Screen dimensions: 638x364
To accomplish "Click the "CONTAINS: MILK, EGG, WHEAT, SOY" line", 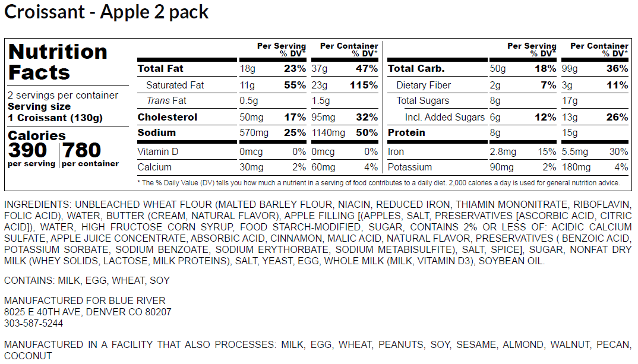I will pyautogui.click(x=87, y=280).
